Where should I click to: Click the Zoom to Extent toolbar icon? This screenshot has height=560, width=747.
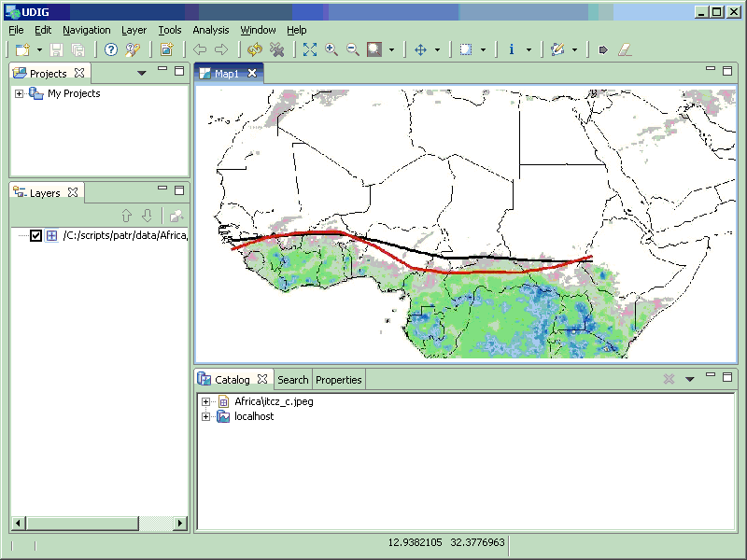click(x=310, y=49)
